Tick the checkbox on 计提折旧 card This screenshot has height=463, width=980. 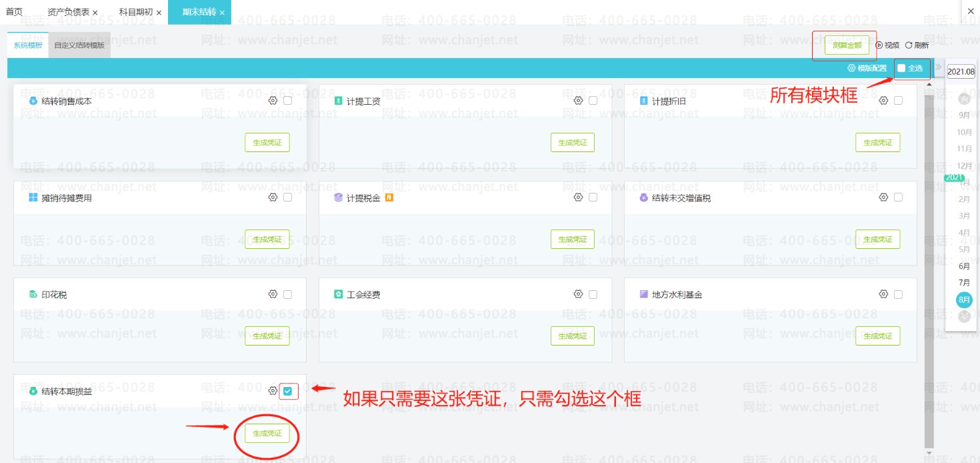(899, 101)
